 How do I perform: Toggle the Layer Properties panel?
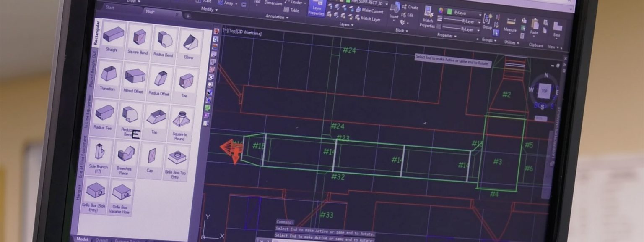317,8
